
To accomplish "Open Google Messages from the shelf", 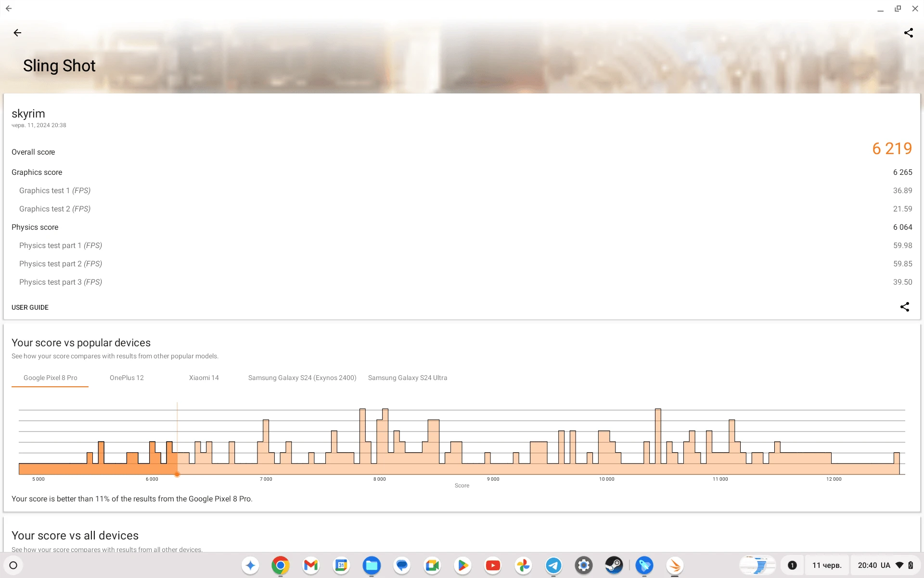I will click(x=402, y=565).
